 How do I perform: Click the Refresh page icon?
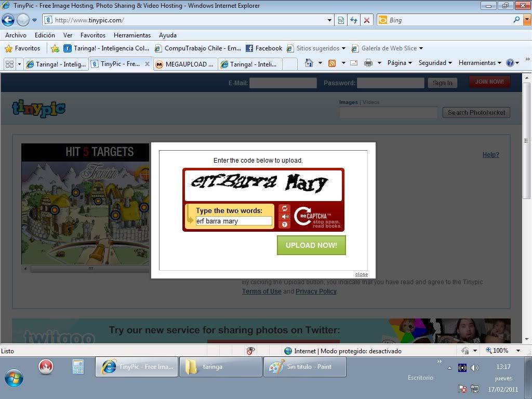click(354, 20)
